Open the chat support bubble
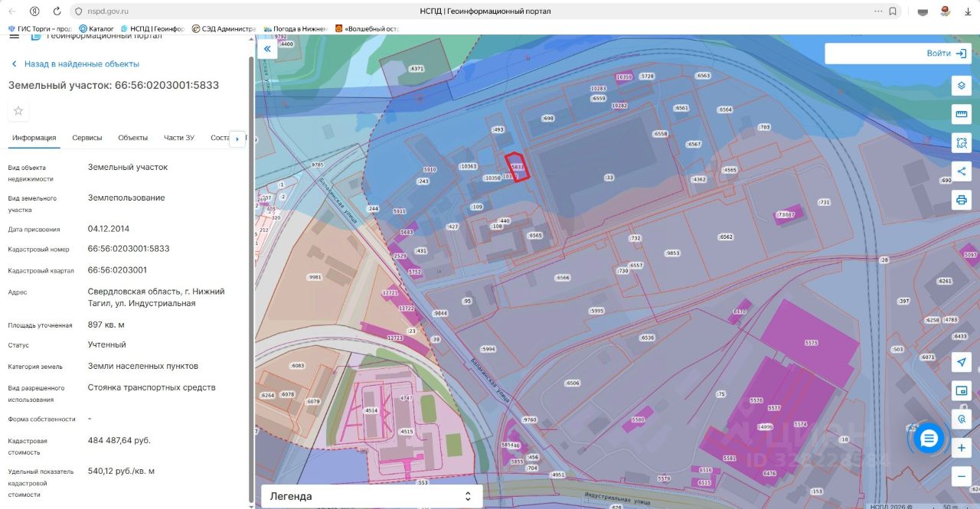 click(x=928, y=439)
